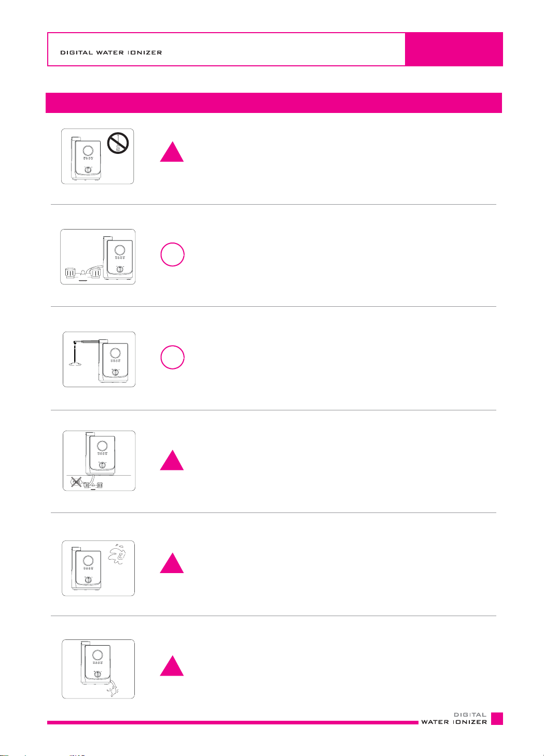Open the ionizer dripping water at bottom thumbnail
This screenshot has width=544, height=756.
tap(99, 669)
